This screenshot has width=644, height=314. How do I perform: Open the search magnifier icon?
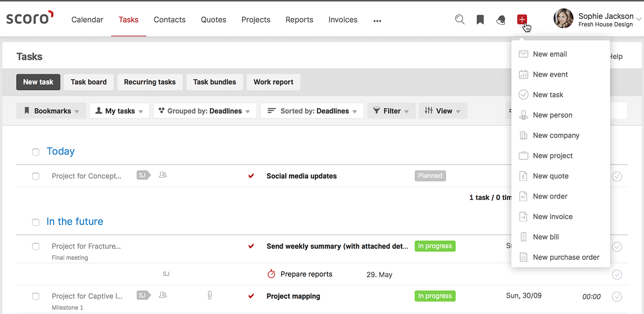click(x=460, y=20)
